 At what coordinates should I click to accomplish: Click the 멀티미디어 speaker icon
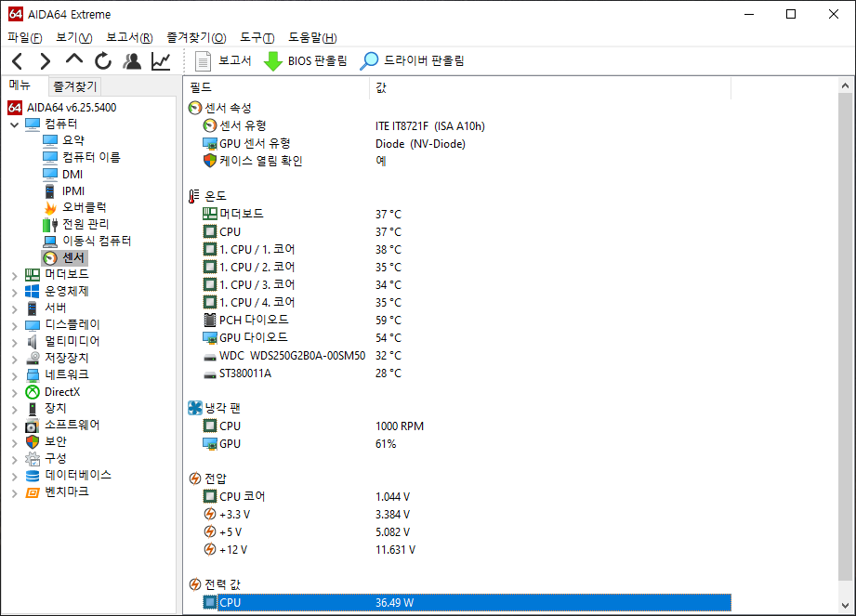pyautogui.click(x=33, y=342)
